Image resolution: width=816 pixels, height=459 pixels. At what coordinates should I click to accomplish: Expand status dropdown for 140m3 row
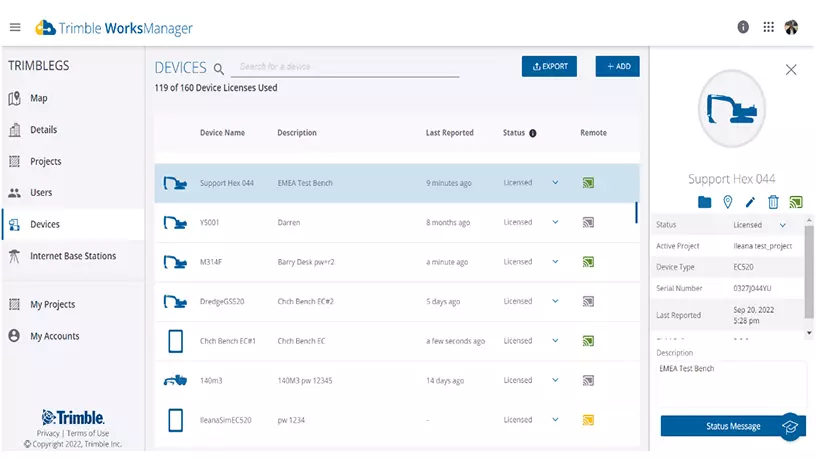555,380
